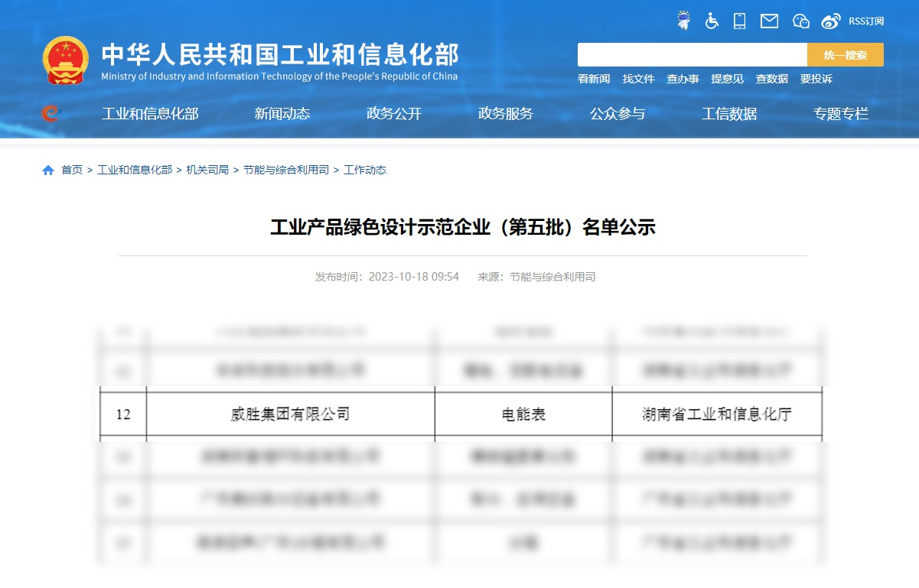Open RSS订阅 subscription link

pyautogui.click(x=866, y=21)
